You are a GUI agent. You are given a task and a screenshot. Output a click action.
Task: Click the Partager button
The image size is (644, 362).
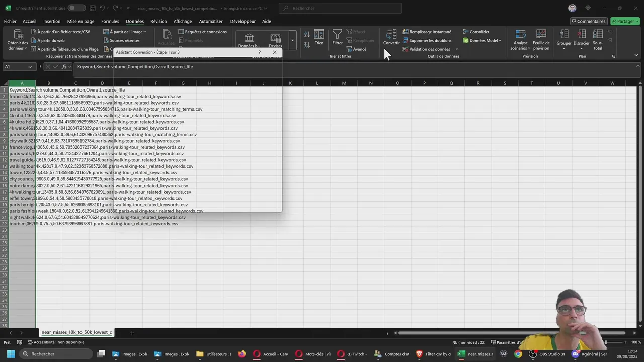click(625, 21)
